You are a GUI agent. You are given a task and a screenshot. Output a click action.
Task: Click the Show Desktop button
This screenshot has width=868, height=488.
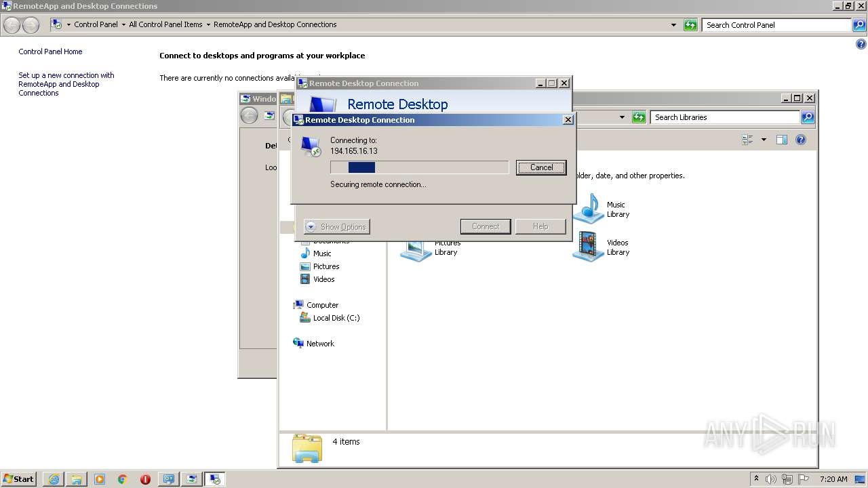[860, 479]
